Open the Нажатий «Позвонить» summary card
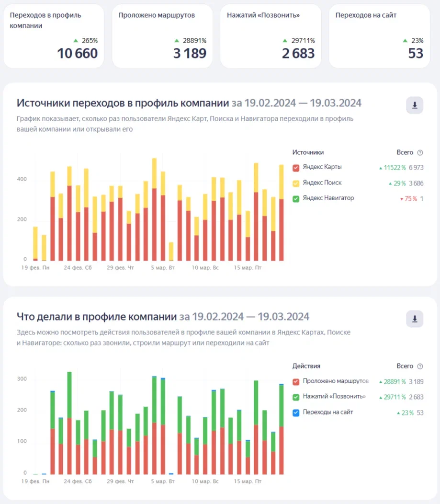 (271, 36)
